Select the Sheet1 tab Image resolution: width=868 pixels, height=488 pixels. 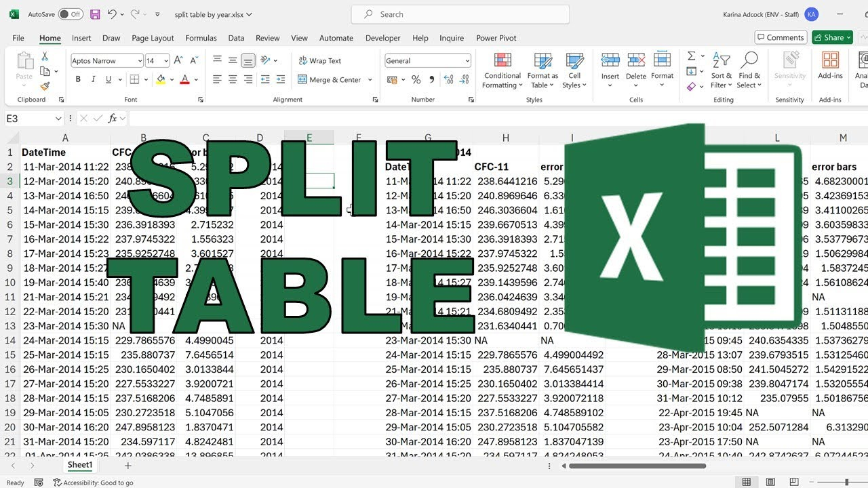click(79, 465)
